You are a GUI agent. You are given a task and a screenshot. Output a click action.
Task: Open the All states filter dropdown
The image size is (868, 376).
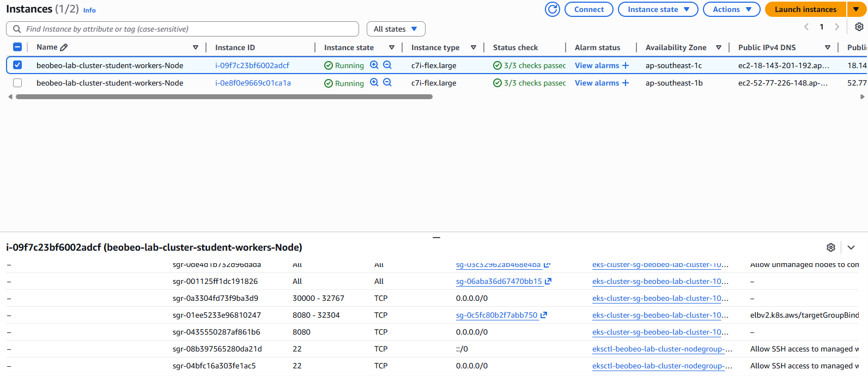(396, 29)
